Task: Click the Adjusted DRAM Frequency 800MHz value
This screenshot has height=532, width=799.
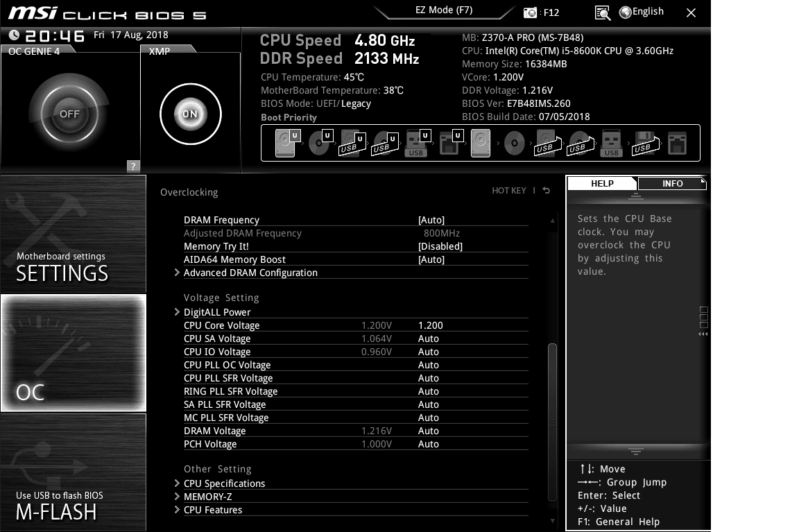Action: point(441,233)
